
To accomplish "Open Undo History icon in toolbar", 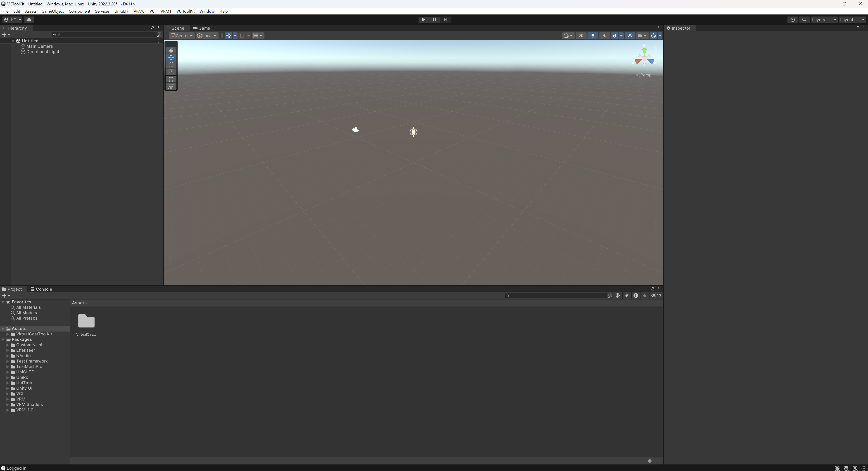I will point(792,19).
